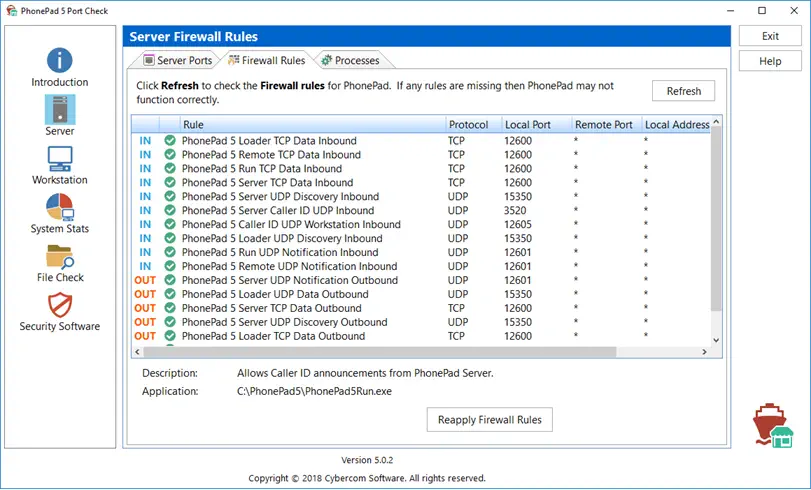Click local port value 3520

[515, 211]
